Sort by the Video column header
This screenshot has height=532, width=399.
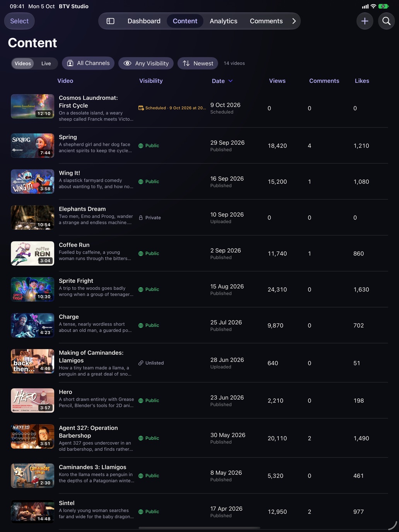tap(65, 81)
